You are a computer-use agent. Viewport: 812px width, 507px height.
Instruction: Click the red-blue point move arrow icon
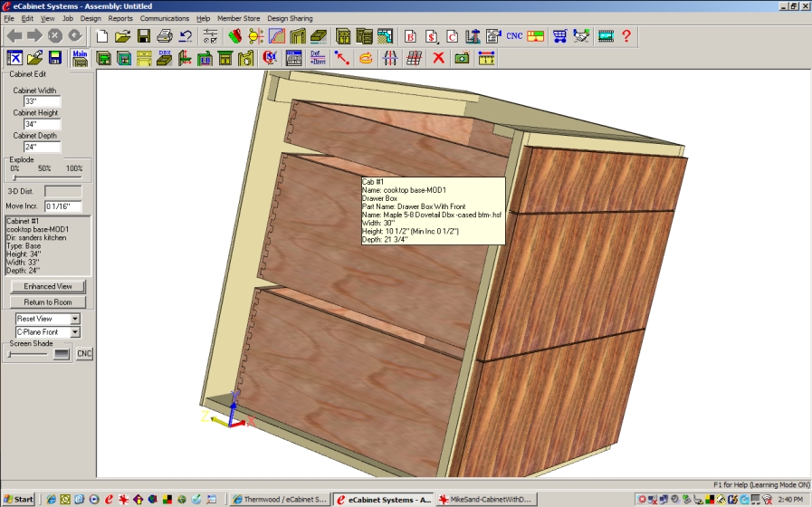coord(342,58)
